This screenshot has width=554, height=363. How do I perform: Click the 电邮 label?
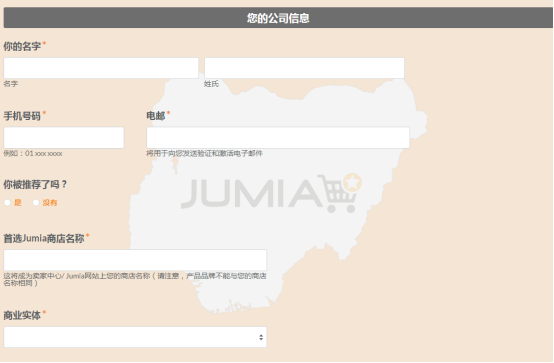(x=156, y=116)
